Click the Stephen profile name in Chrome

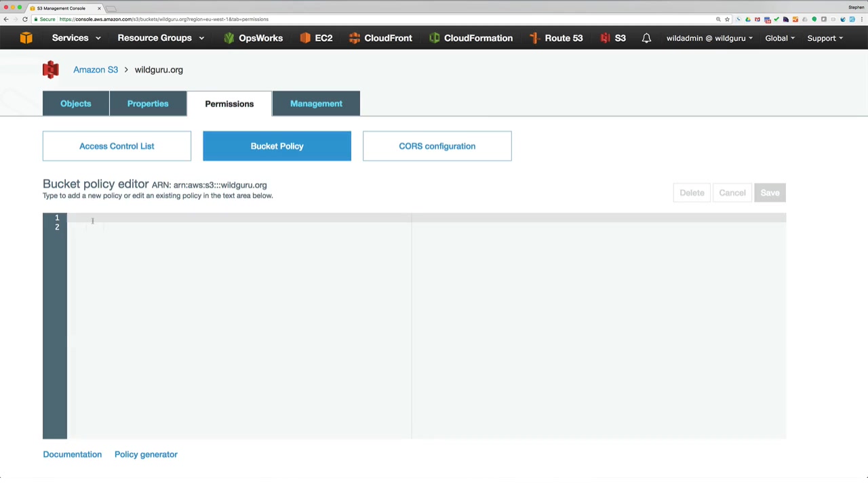click(856, 7)
